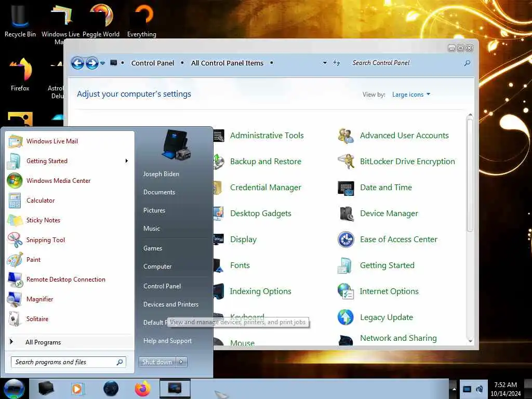
Task: Open the Backup and Restore link
Action: [x=265, y=162]
